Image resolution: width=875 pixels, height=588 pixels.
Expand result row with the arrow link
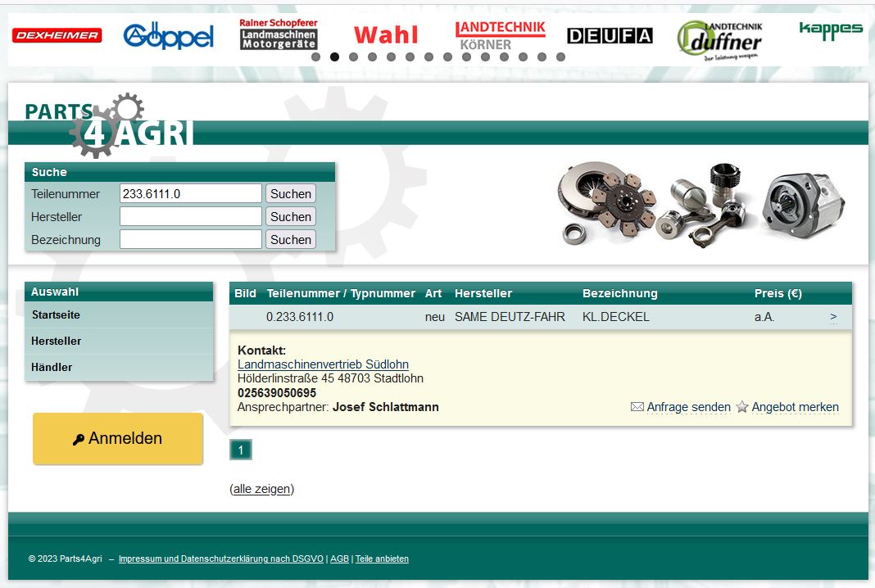pyautogui.click(x=833, y=317)
